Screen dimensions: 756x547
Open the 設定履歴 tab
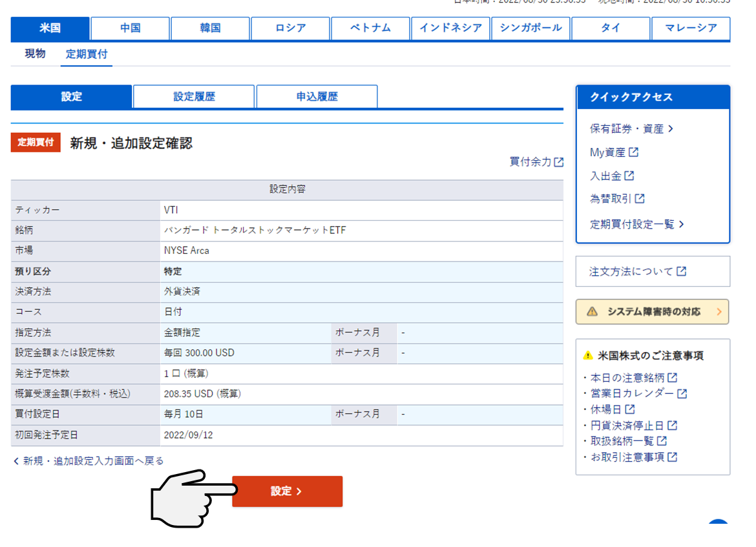pyautogui.click(x=194, y=96)
